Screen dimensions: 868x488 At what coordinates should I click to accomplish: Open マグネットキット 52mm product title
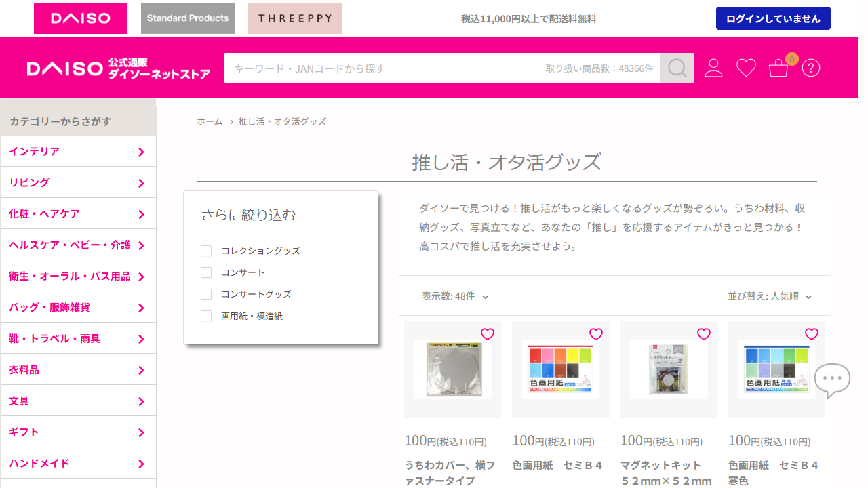[x=666, y=473]
